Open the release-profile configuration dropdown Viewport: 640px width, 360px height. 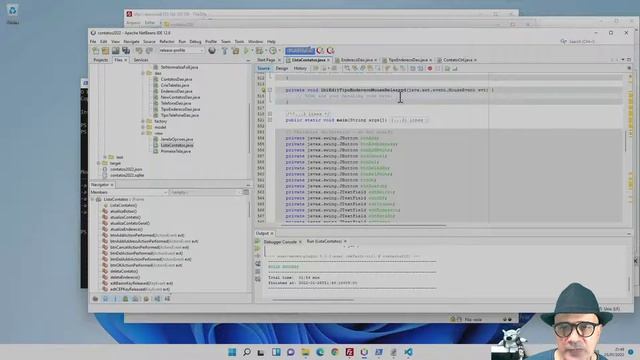point(182,51)
